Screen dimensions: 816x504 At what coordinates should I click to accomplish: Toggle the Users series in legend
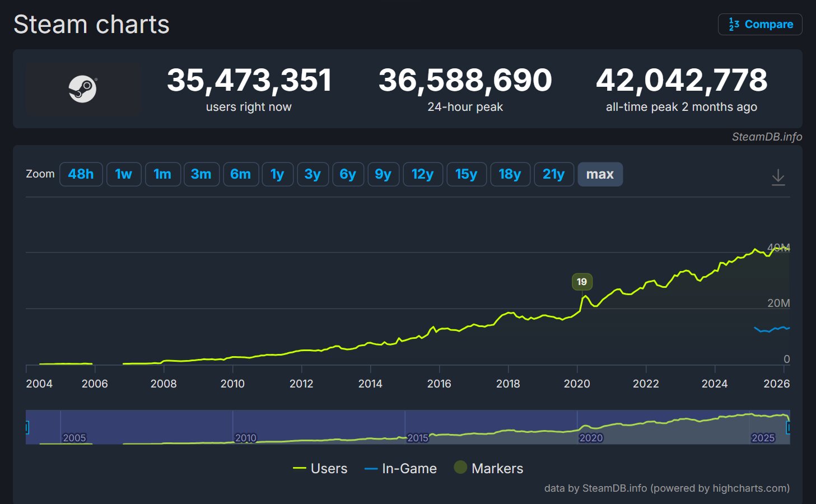[x=320, y=469]
